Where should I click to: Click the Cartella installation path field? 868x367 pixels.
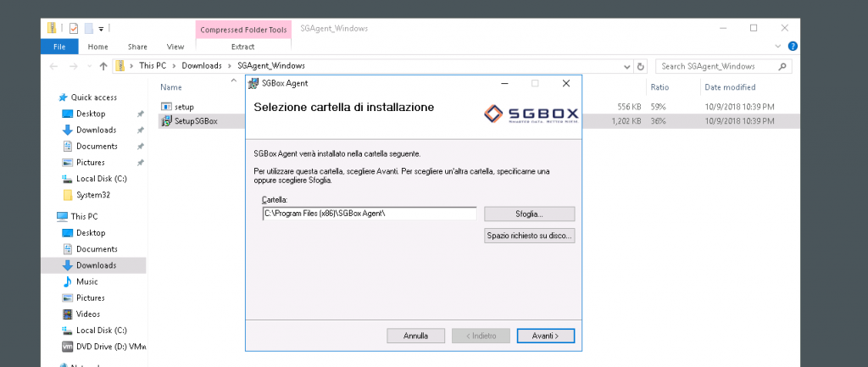(x=370, y=214)
